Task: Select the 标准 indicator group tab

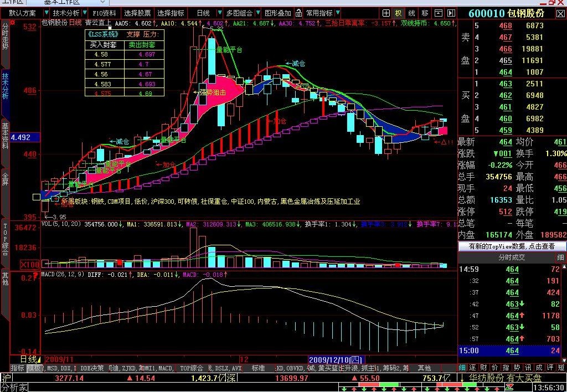Action: click(258, 368)
